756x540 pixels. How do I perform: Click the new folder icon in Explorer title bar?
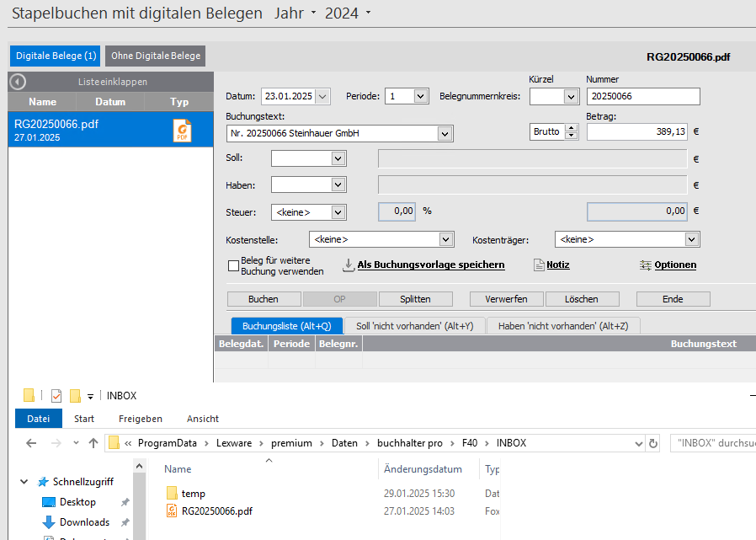click(75, 396)
